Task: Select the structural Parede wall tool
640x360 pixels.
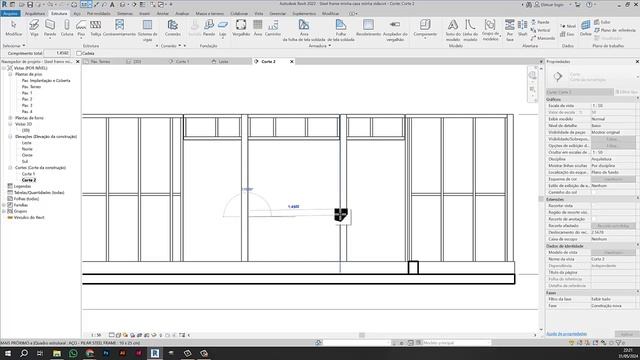Action: [x=50, y=28]
